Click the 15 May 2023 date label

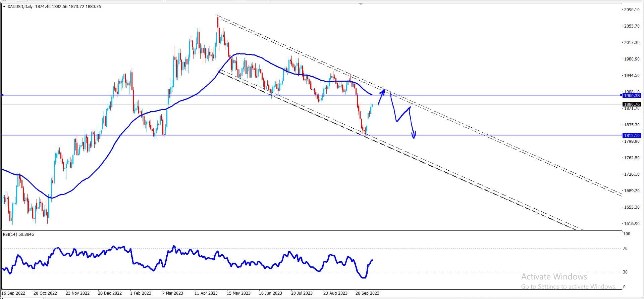[238, 293]
